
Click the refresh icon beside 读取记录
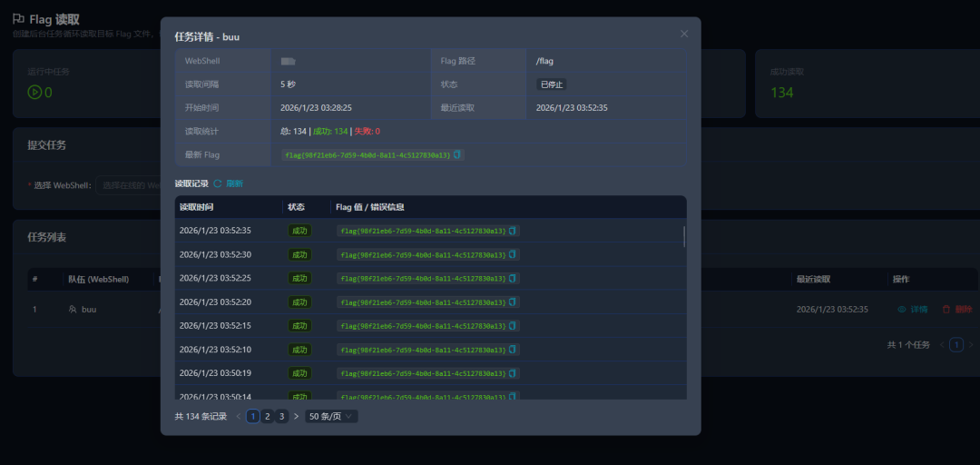(x=218, y=183)
